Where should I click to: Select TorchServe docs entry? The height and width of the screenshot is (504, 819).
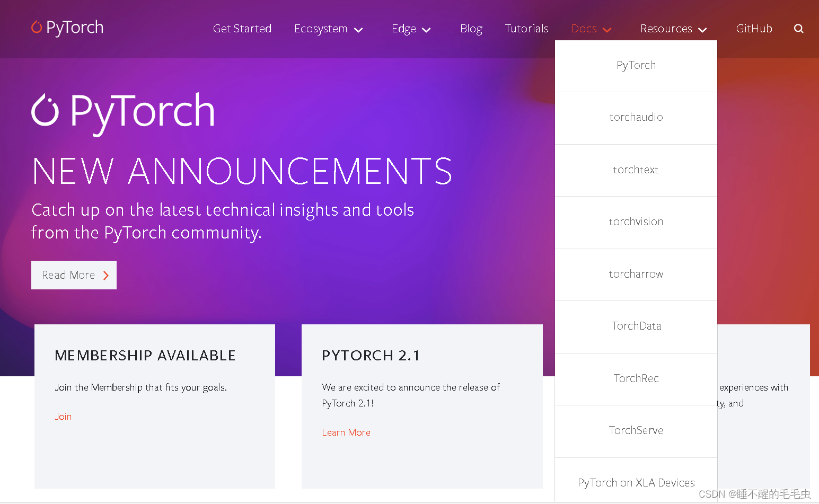click(636, 431)
